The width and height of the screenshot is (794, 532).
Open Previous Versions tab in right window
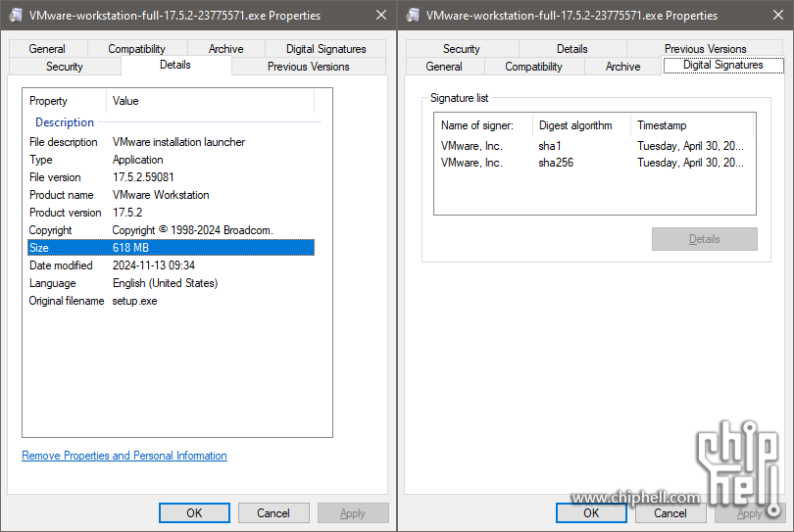(706, 49)
